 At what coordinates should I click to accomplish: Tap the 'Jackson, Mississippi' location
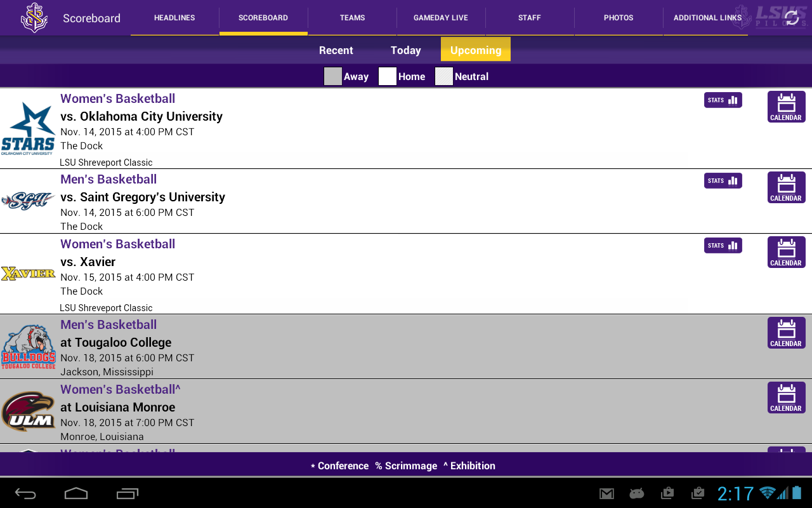pyautogui.click(x=107, y=372)
